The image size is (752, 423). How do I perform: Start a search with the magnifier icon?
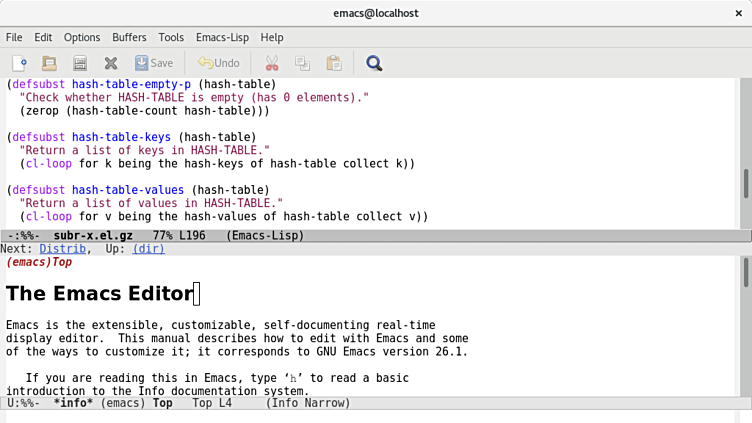point(374,63)
